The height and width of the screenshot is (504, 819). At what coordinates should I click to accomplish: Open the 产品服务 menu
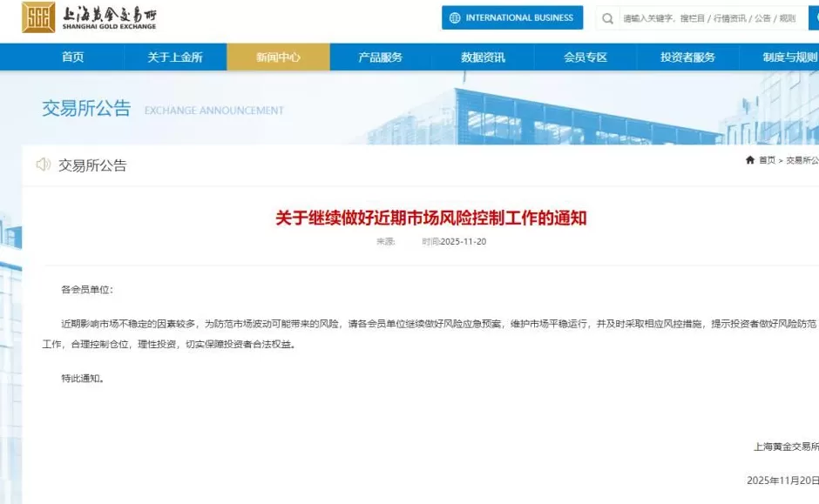tap(378, 57)
